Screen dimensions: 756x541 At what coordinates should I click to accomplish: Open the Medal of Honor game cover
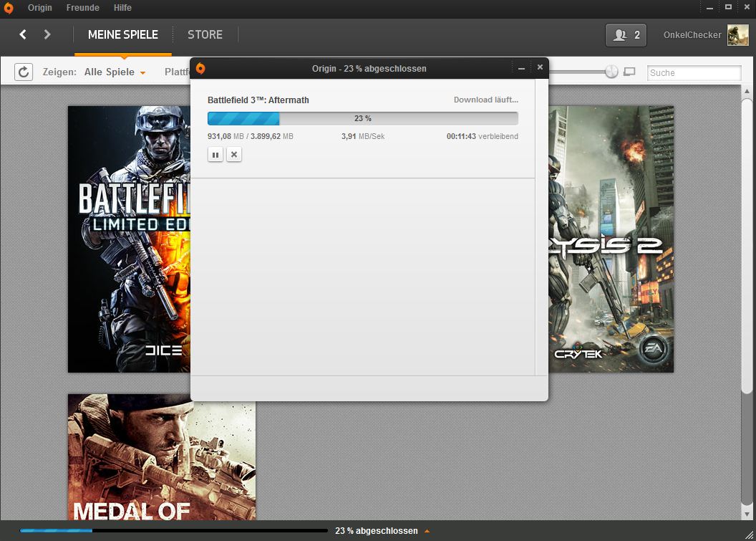tap(162, 457)
